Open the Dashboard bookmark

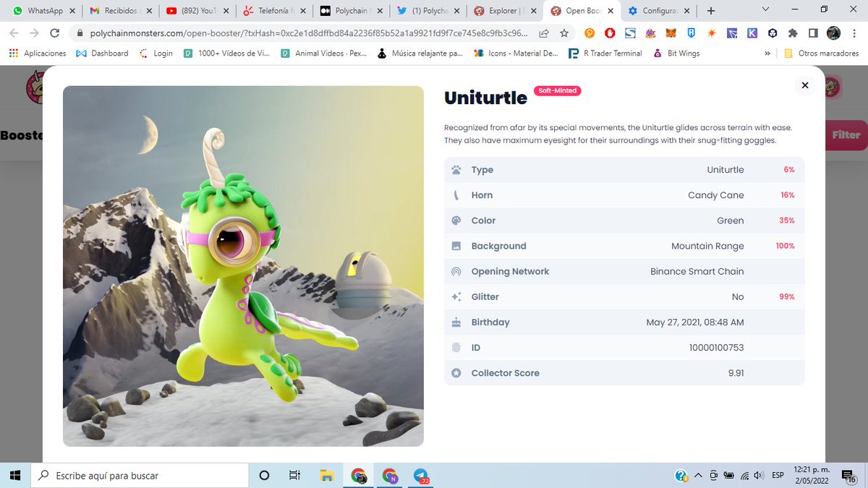pyautogui.click(x=102, y=53)
